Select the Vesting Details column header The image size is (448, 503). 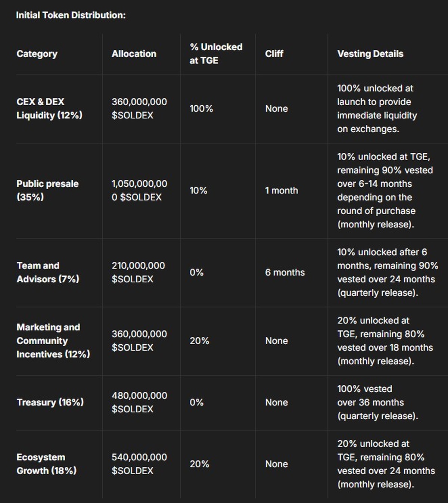tap(370, 54)
